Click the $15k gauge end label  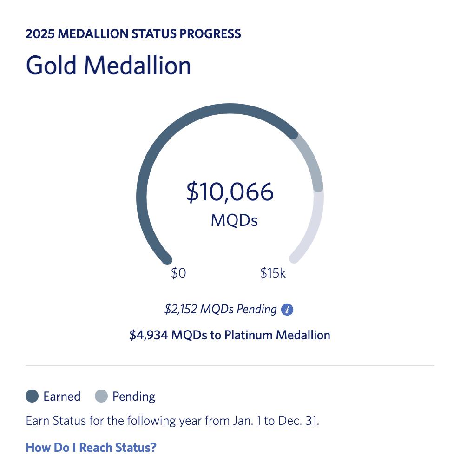pyautogui.click(x=273, y=273)
